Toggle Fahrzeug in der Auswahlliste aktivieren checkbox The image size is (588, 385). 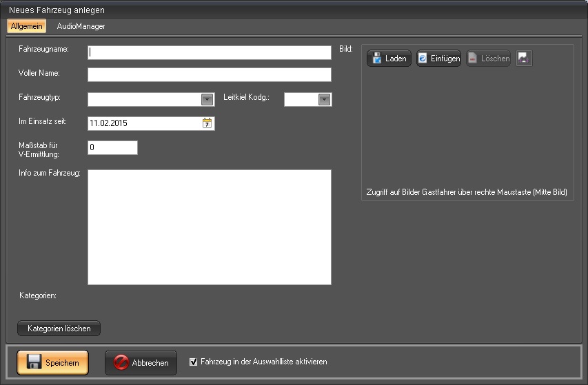click(193, 362)
